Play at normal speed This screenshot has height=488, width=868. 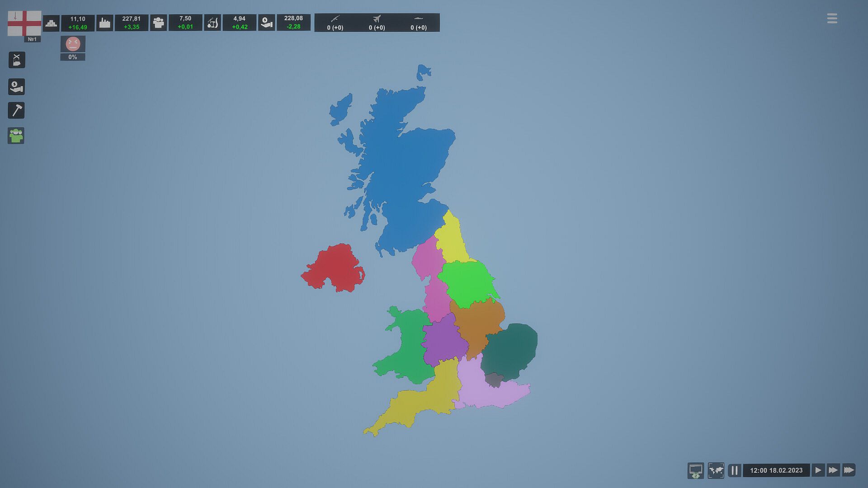pyautogui.click(x=818, y=470)
